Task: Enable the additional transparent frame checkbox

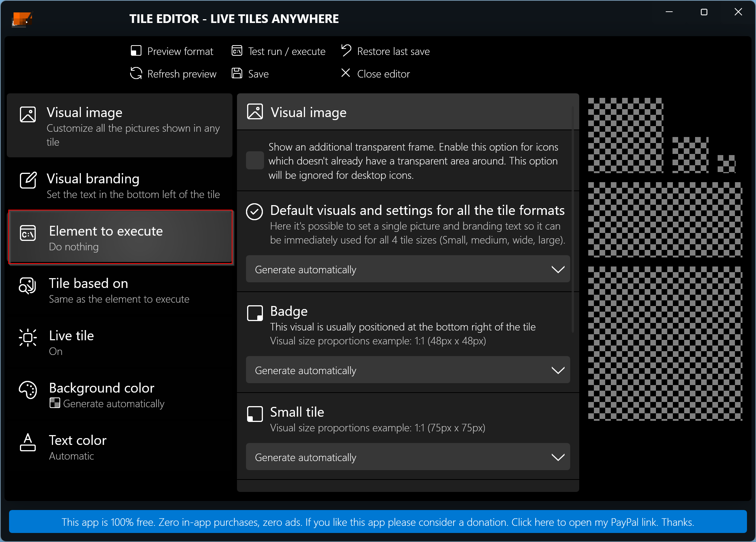Action: pos(255,160)
